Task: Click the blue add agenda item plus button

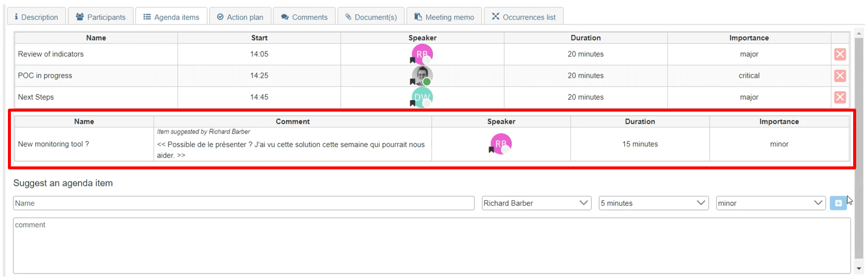Action: 838,203
